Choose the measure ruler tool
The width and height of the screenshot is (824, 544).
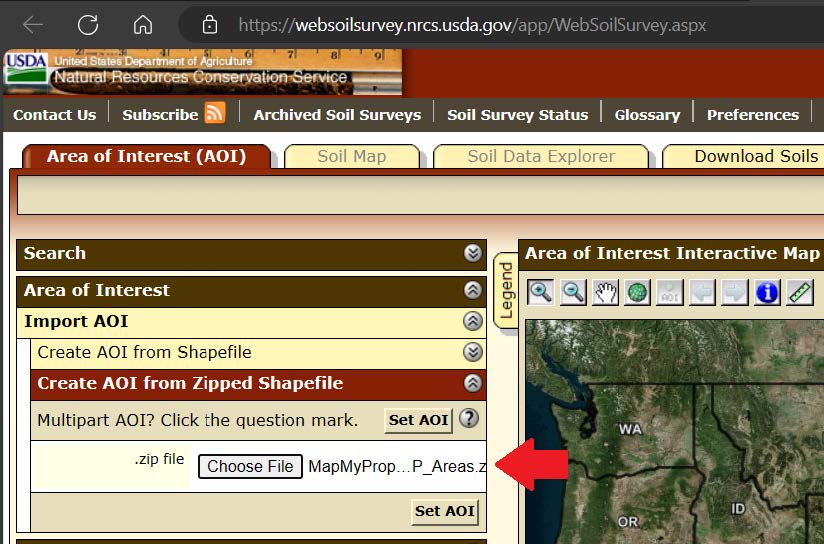click(800, 292)
